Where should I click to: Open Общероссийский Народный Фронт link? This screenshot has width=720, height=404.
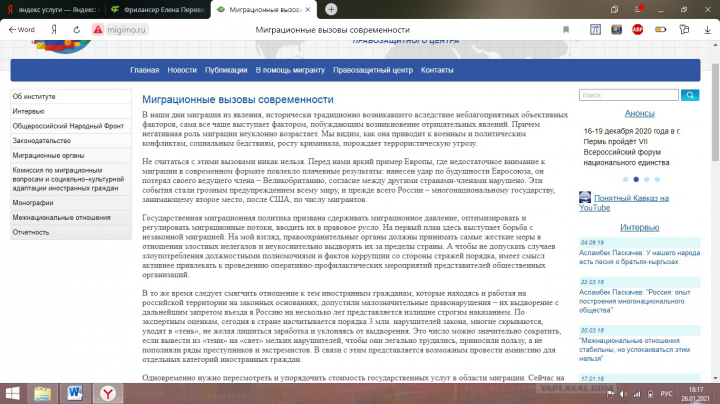click(71, 126)
